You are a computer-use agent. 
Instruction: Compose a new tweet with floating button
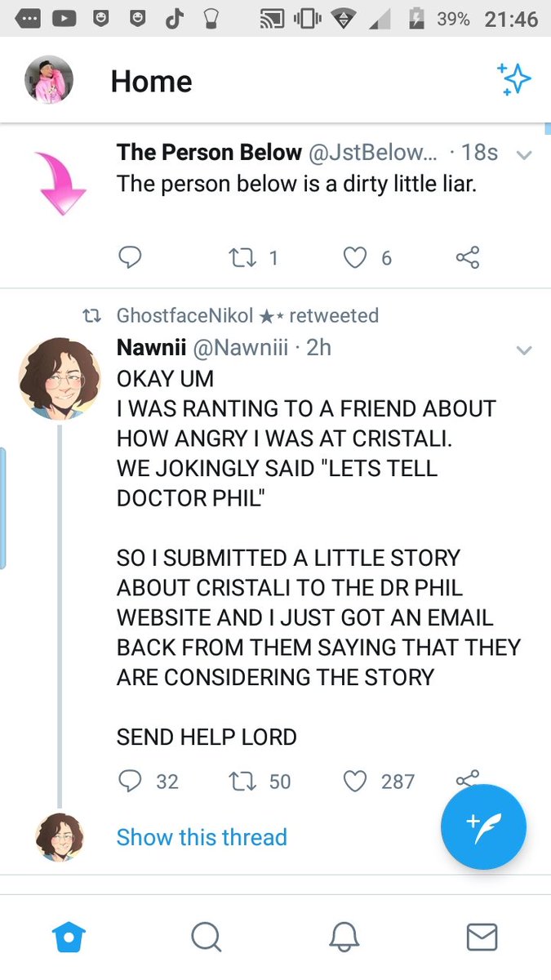click(x=483, y=826)
